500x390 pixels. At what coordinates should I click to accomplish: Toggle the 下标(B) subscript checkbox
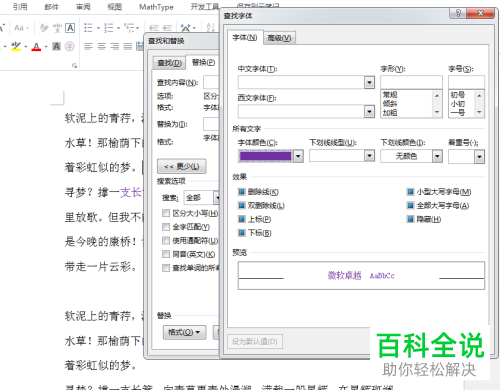coord(242,233)
